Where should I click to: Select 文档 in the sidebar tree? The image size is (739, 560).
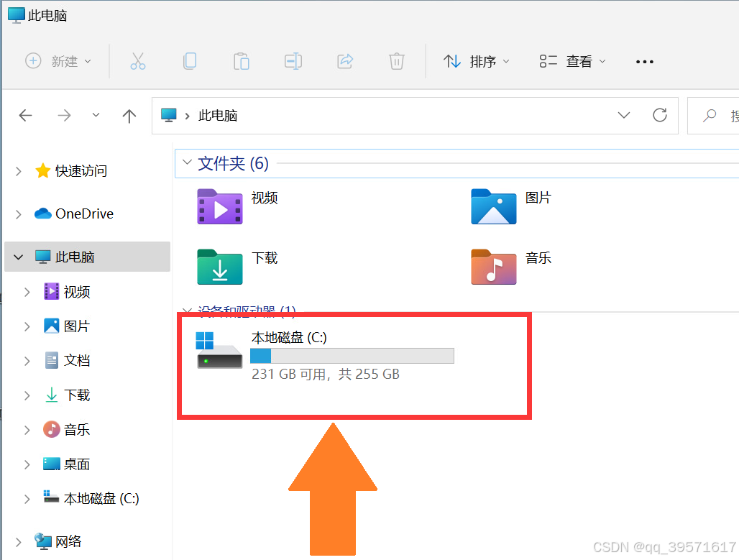point(66,361)
